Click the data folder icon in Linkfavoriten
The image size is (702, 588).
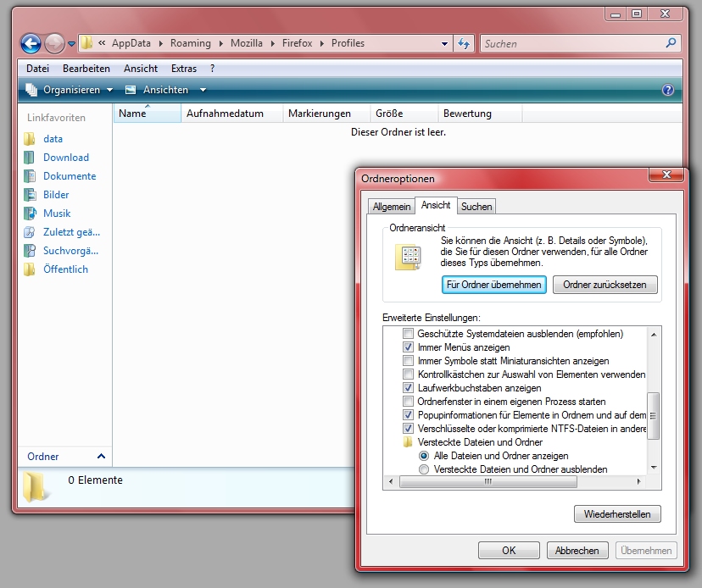[30, 139]
